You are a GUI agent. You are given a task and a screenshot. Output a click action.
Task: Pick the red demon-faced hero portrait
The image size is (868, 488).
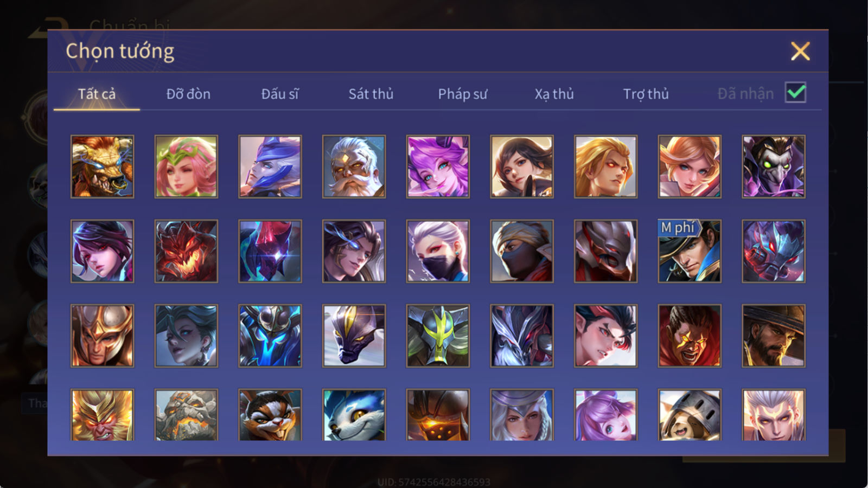(x=186, y=251)
